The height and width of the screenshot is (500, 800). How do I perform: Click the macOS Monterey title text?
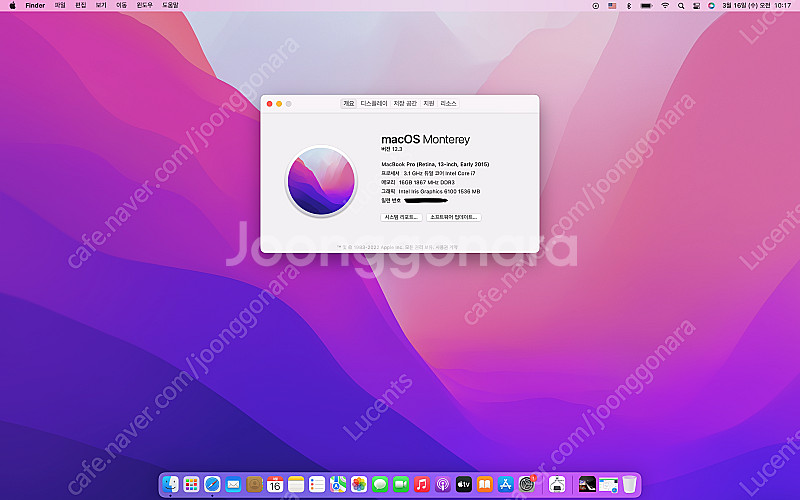(426, 139)
